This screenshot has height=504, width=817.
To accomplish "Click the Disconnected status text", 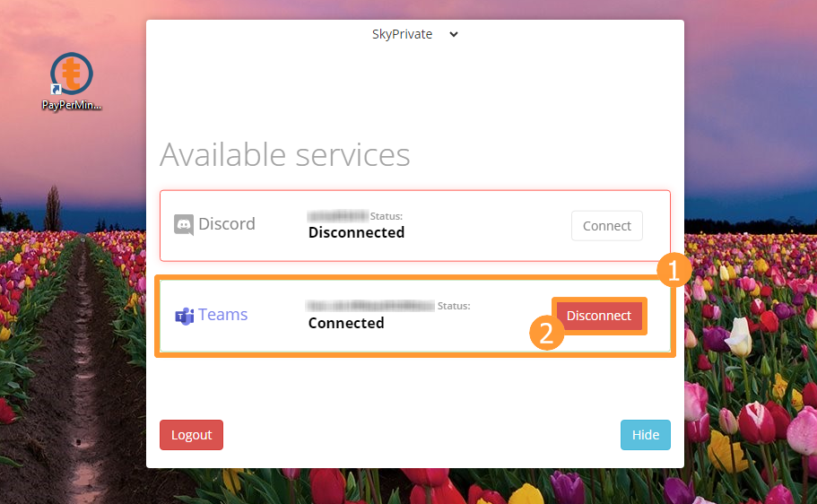I will click(x=356, y=233).
